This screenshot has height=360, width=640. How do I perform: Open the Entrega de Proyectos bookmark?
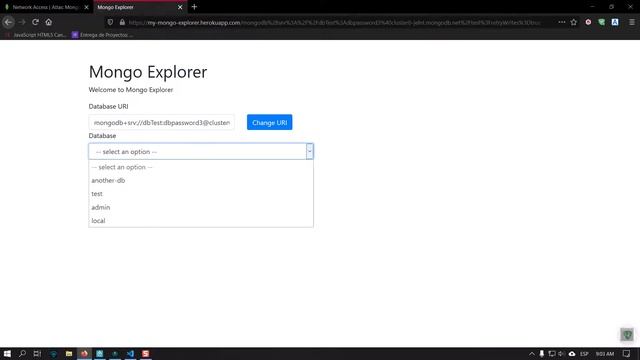pyautogui.click(x=102, y=35)
